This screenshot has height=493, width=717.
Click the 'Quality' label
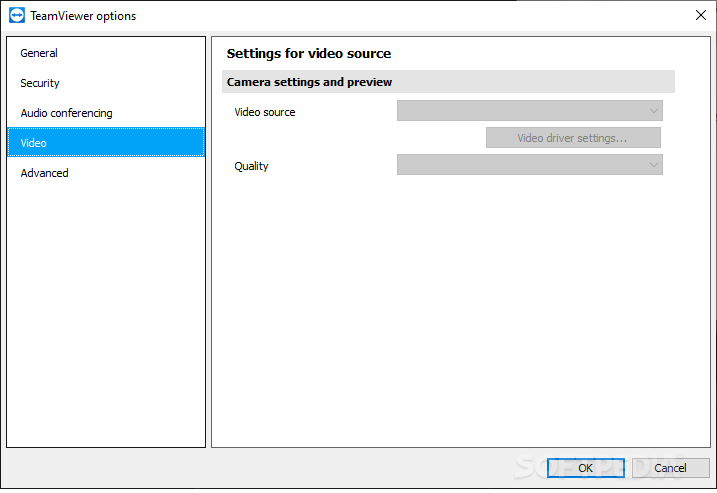(x=251, y=166)
